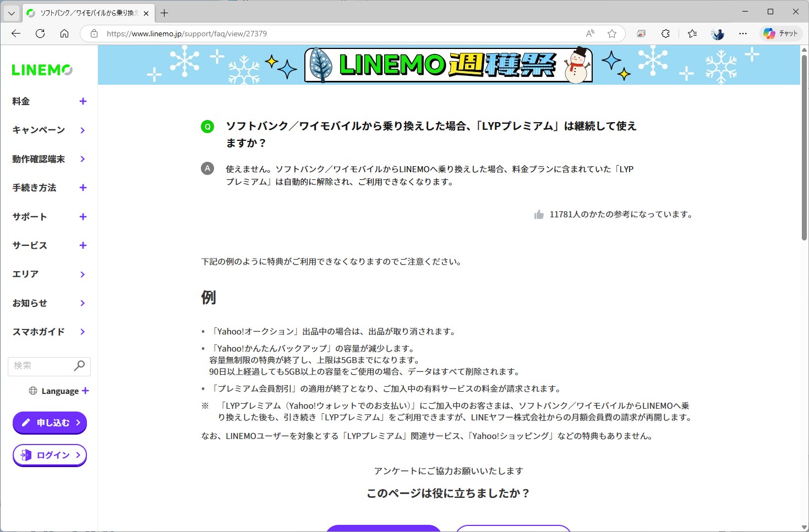Viewport: 809px width, 532px height.
Task: Open browser settings and more menu
Action: 743,34
